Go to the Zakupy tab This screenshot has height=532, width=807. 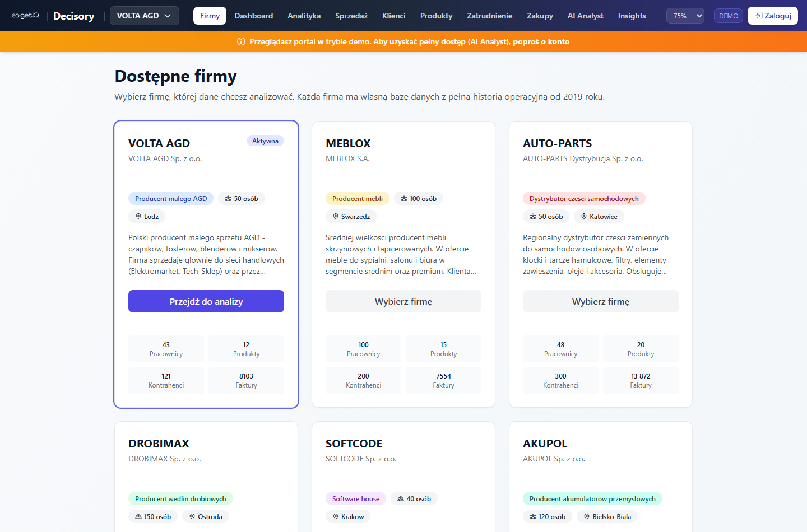point(540,16)
